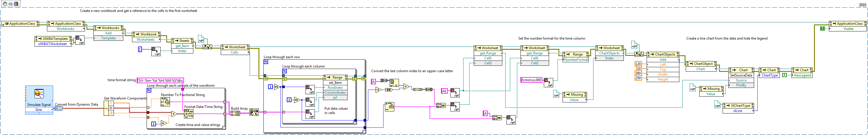Image resolution: width=868 pixels, height=135 pixels.
Task: Select the Number To Fractional String function
Action: coord(165,102)
